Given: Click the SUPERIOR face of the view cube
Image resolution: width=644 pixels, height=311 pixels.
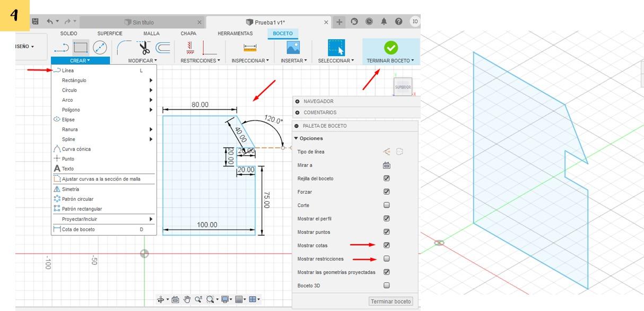Looking at the screenshot, I should 403,87.
